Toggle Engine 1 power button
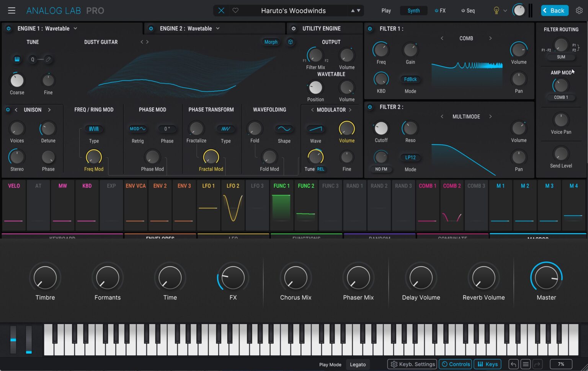Screen dimensions: 588x371 8,28
